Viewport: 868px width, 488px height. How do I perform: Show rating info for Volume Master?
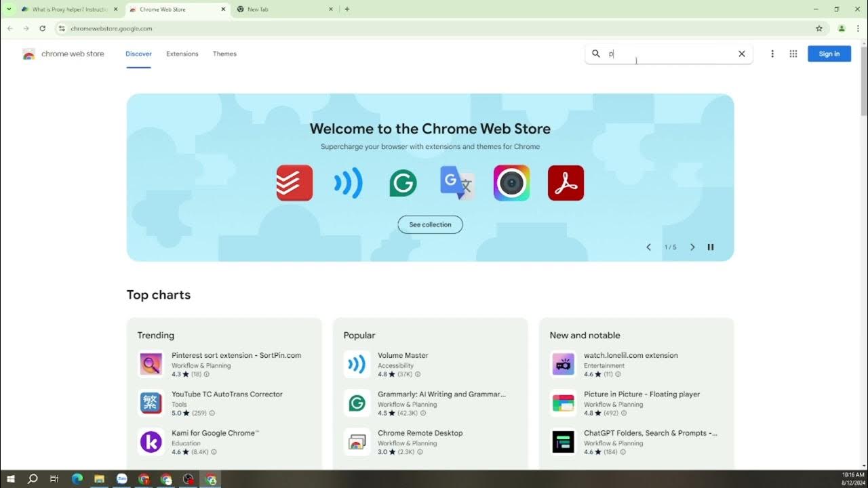point(418,374)
